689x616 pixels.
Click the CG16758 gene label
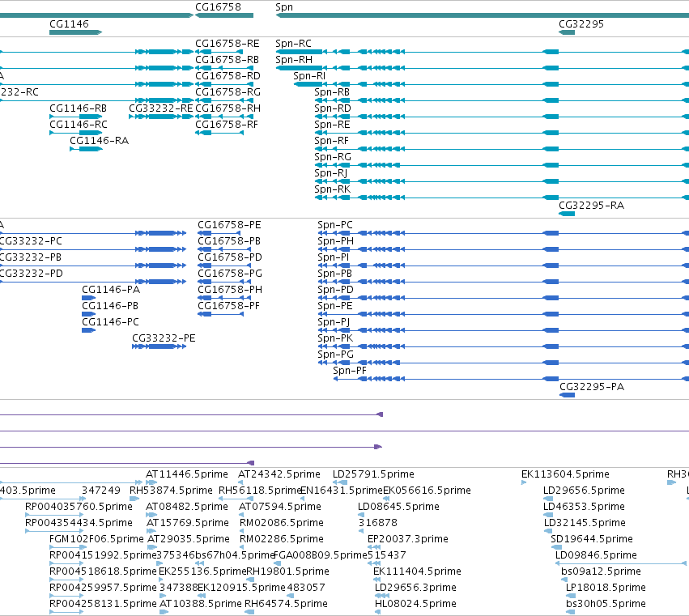[x=218, y=7]
